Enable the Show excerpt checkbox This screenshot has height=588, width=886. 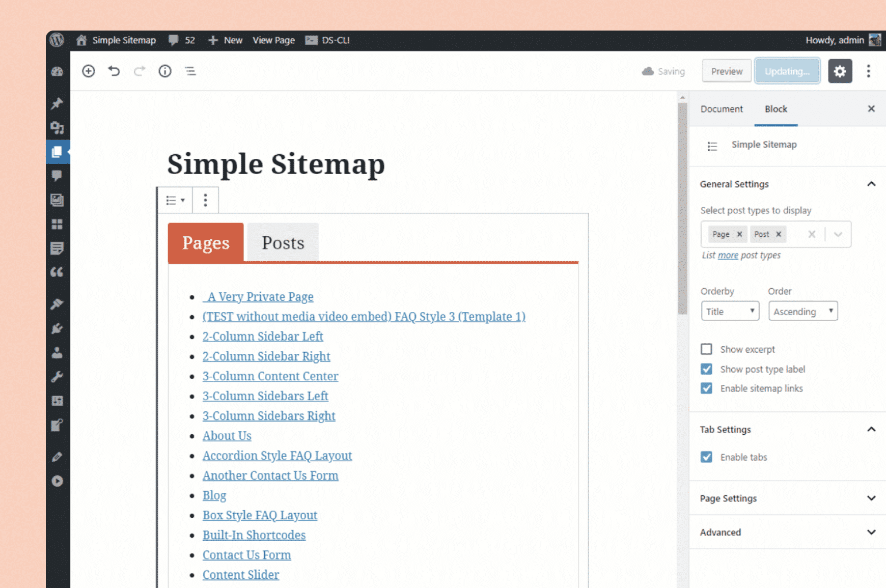coord(706,349)
